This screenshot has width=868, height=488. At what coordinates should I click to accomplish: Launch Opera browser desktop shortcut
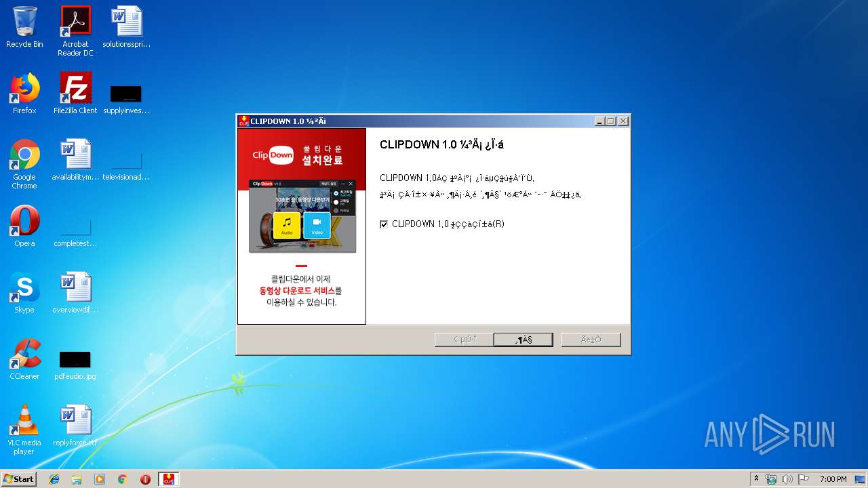24,227
